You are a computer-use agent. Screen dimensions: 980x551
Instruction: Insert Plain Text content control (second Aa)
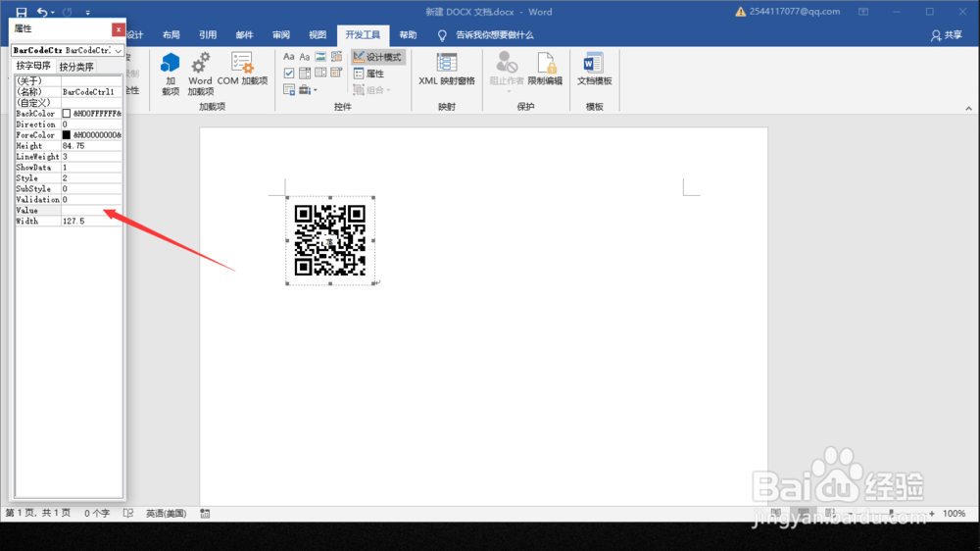[x=305, y=57]
